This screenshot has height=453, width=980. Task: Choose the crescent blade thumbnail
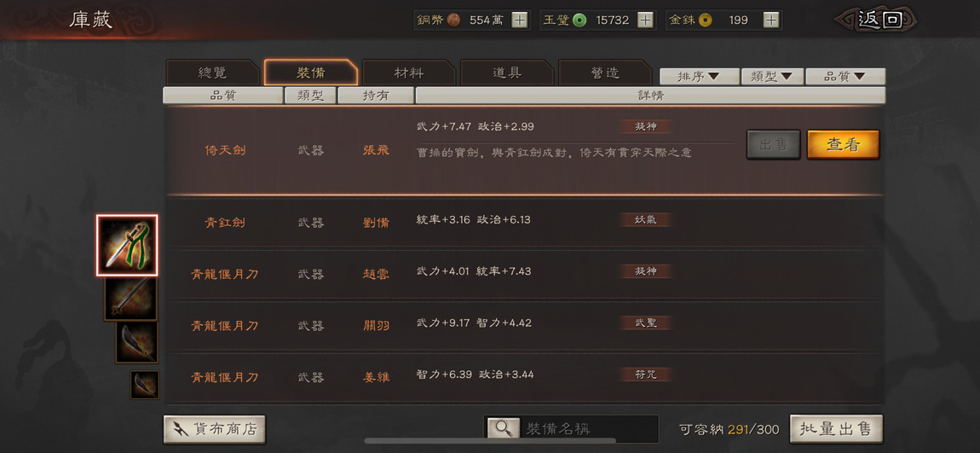pos(137,341)
